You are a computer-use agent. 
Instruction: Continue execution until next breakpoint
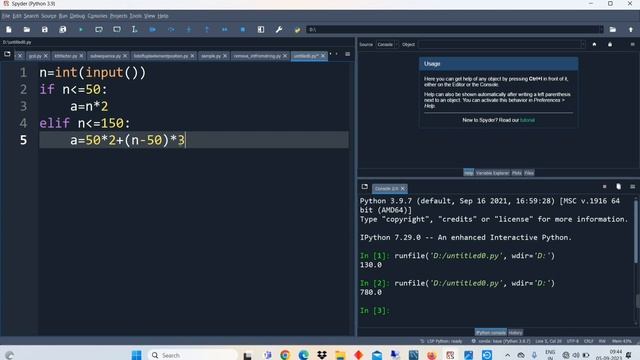pyautogui.click(x=224, y=29)
